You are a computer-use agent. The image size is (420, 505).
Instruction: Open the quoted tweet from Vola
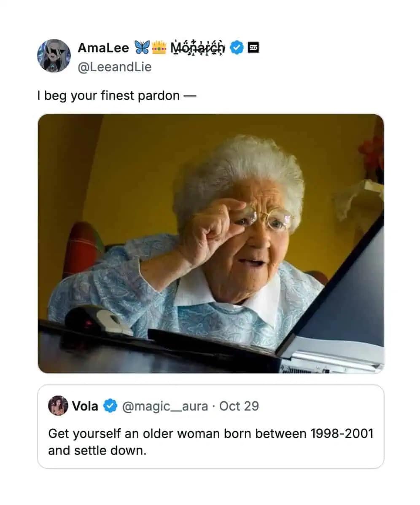click(x=211, y=427)
